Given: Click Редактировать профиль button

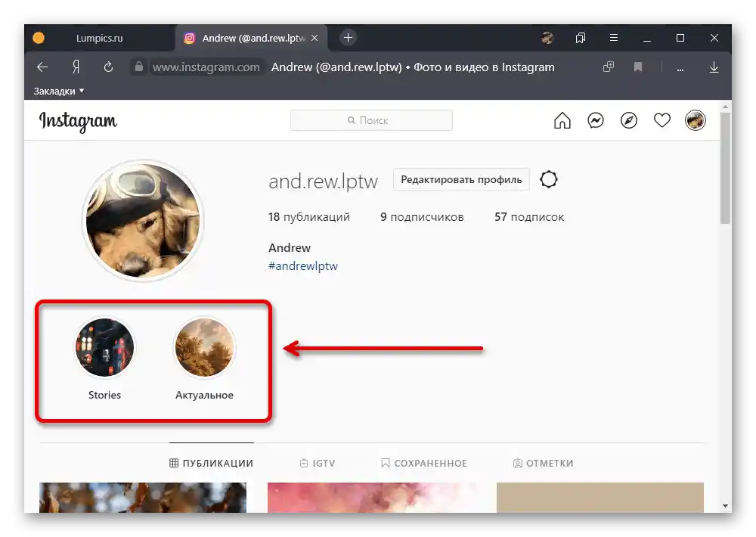Looking at the screenshot, I should (461, 179).
